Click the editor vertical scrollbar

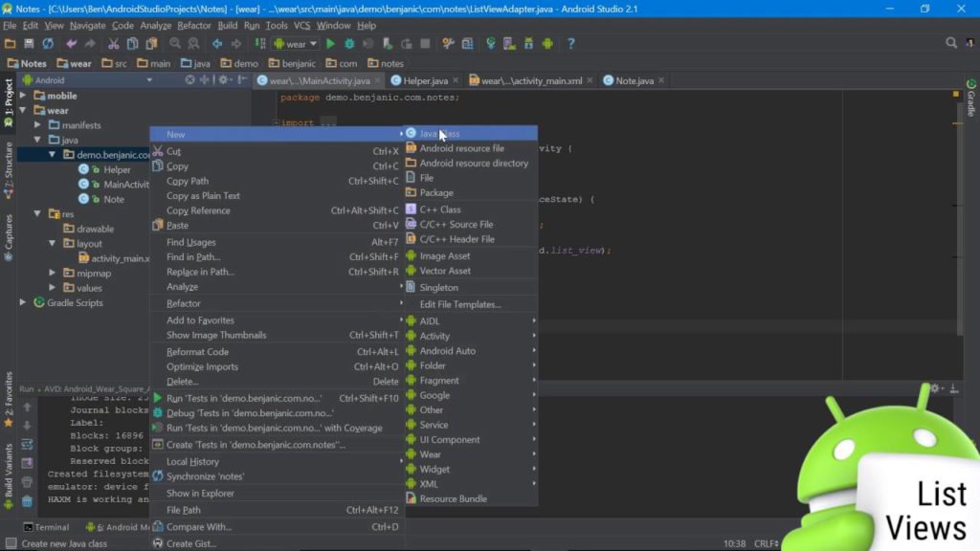point(959,219)
